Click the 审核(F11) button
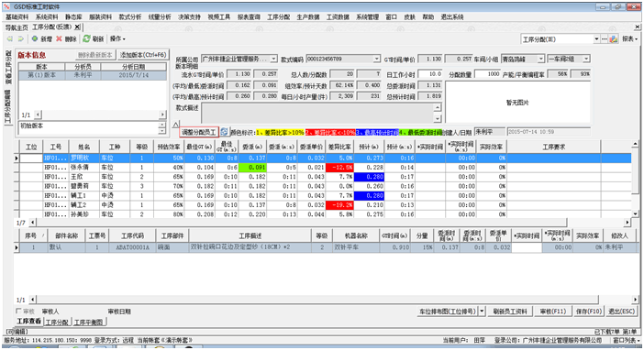Image resolution: width=644 pixels, height=350 pixels. pos(553,311)
